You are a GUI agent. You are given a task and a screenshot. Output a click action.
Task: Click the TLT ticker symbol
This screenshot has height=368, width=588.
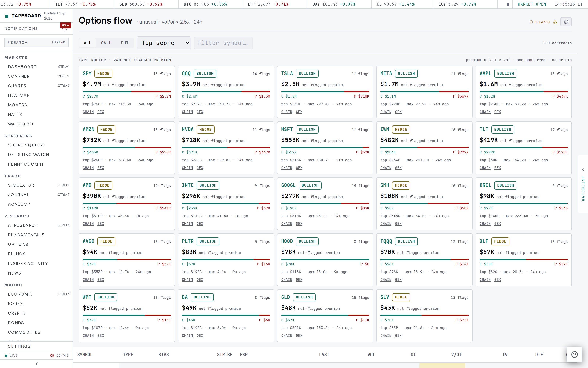(x=484, y=130)
